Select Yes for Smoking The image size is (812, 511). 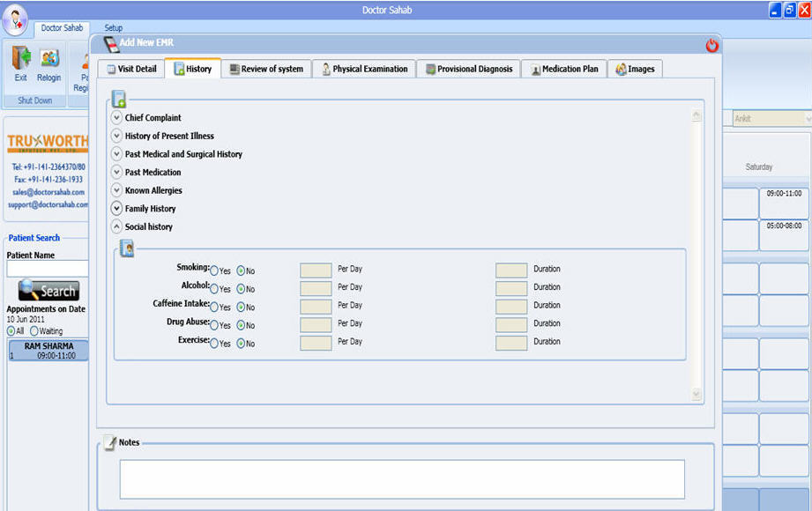point(214,270)
